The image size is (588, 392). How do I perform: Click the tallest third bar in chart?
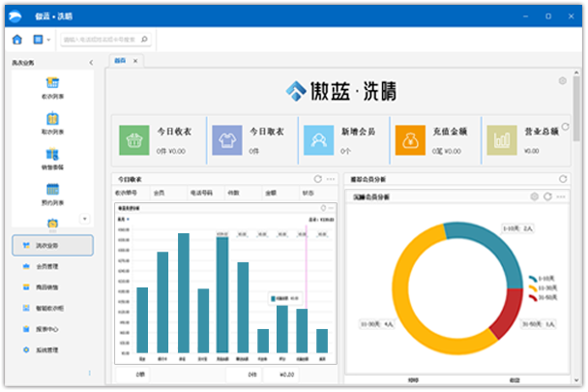(184, 293)
